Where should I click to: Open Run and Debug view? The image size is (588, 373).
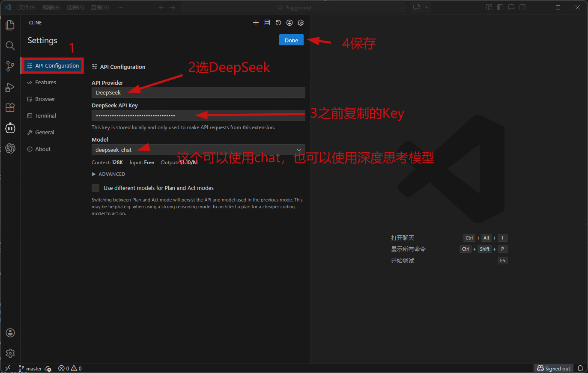[x=10, y=87]
